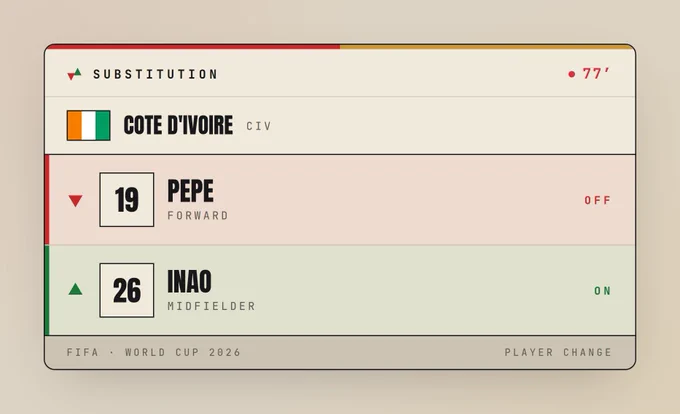Click the OFF status label

[x=598, y=200]
